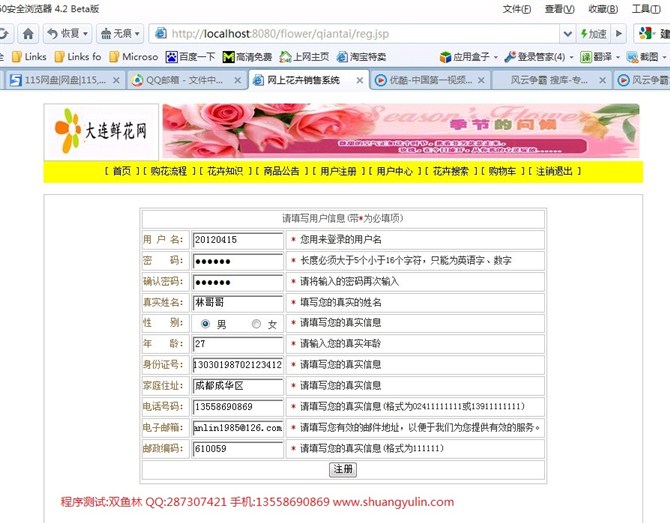The width and height of the screenshot is (670, 523).
Task: Click the 年龄 age field
Action: [x=238, y=344]
